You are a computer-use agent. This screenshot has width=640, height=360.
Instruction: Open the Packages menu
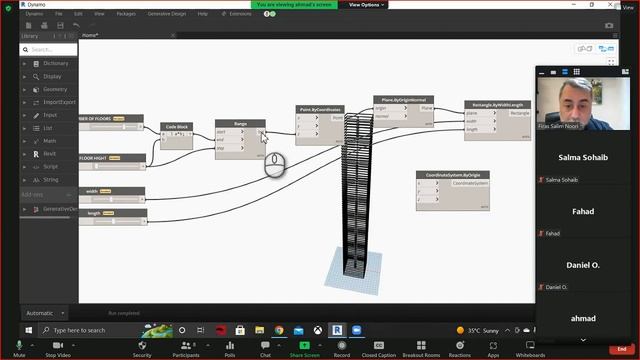pyautogui.click(x=126, y=14)
